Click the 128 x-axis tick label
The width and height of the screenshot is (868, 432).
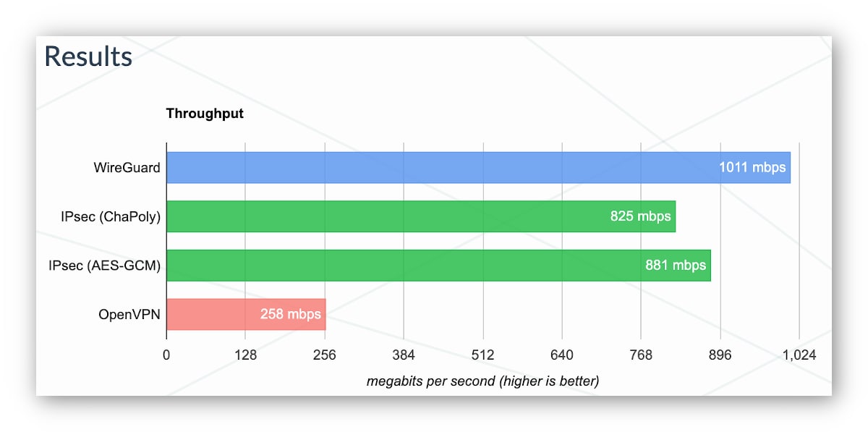click(245, 355)
